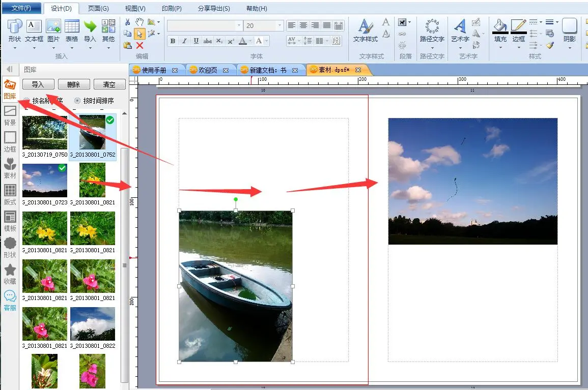Switch to the 使用手册 document tab
Screen dimensions: 588x390
154,70
